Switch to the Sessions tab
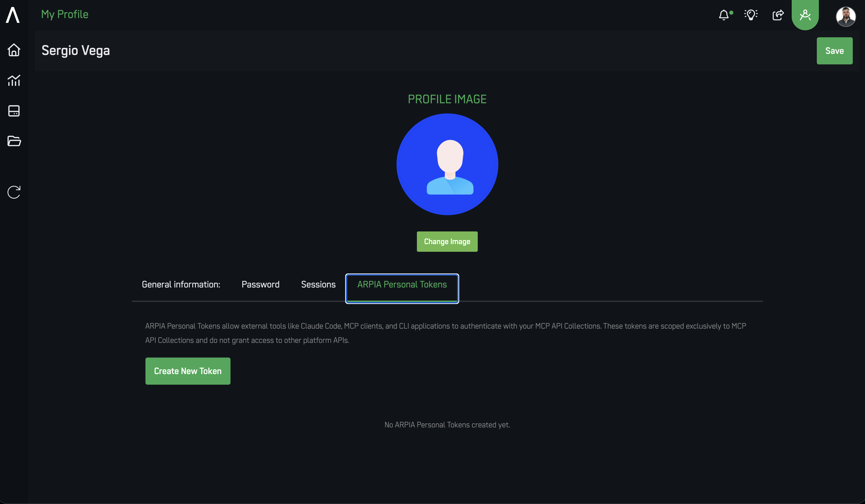The image size is (865, 504). (x=318, y=285)
